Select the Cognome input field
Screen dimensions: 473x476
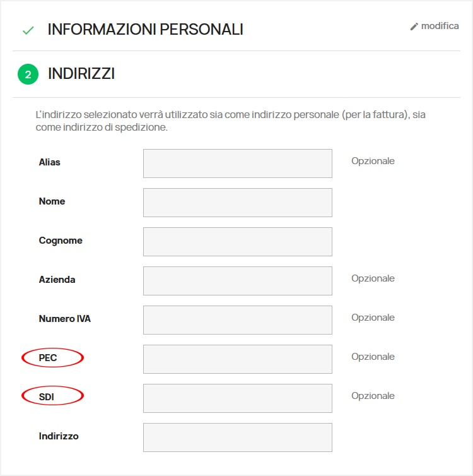coord(237,242)
